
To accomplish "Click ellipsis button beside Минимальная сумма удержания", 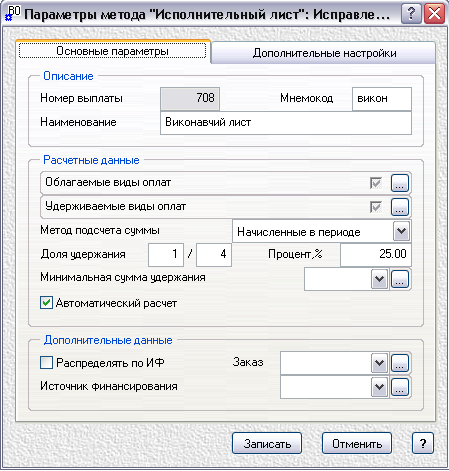I will click(400, 279).
